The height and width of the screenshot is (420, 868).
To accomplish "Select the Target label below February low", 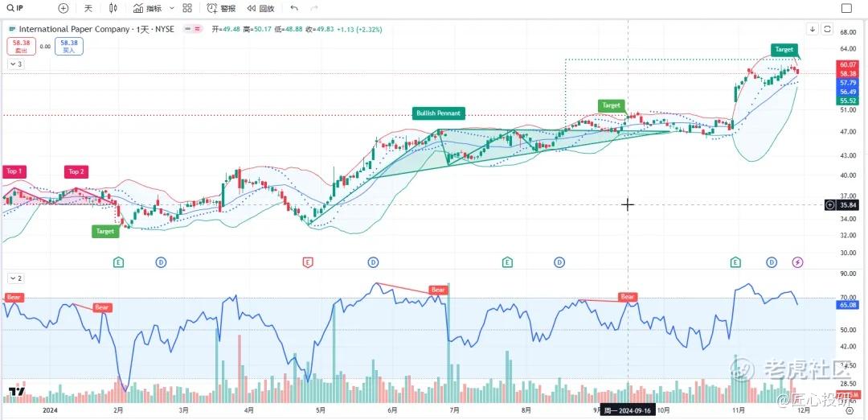I will pos(105,232).
